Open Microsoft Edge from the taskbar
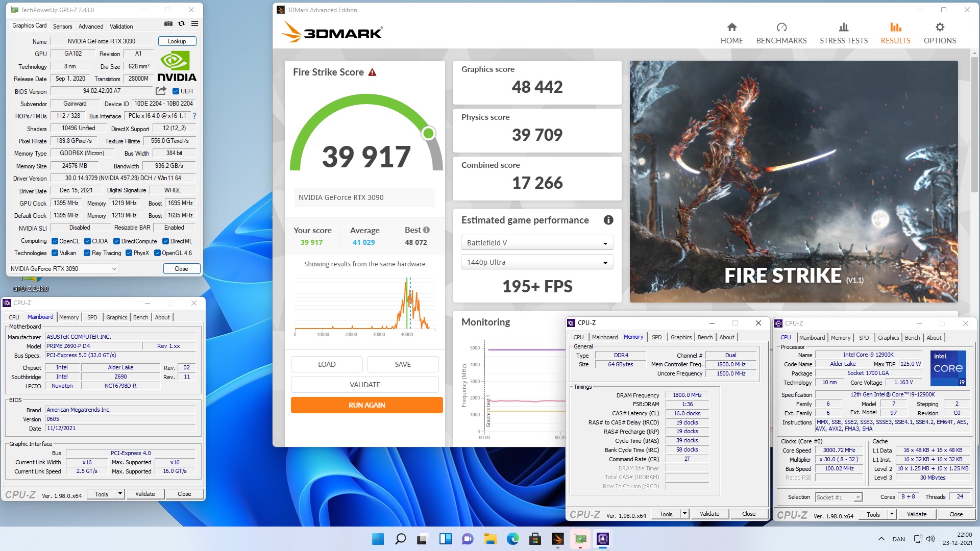 (512, 539)
